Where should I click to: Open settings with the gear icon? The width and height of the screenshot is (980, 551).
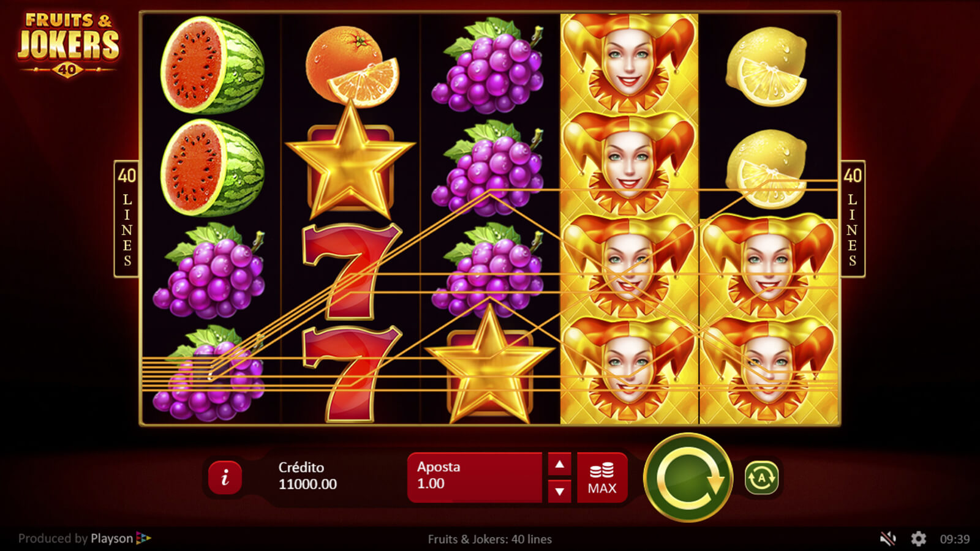click(x=918, y=539)
